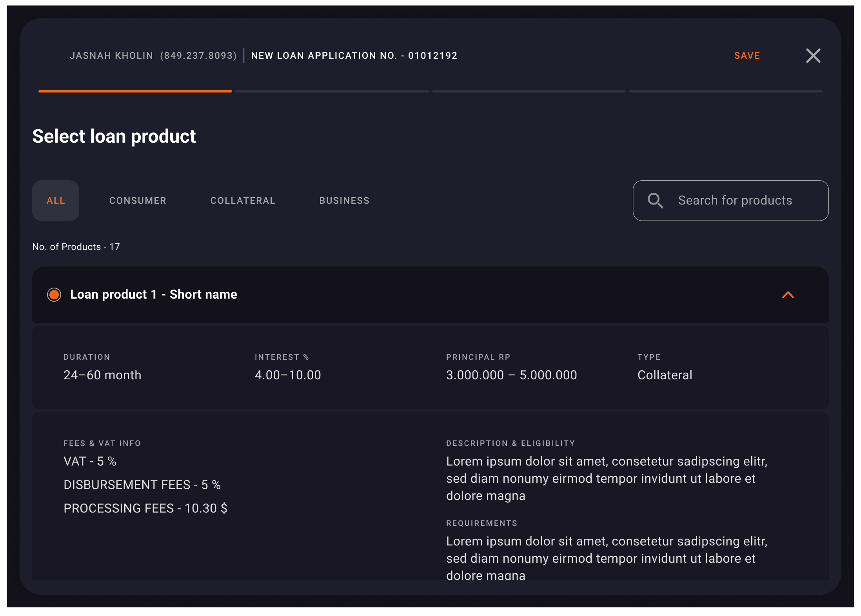Click the DURATION column label
Viewport: 861px width, 616px height.
click(87, 357)
